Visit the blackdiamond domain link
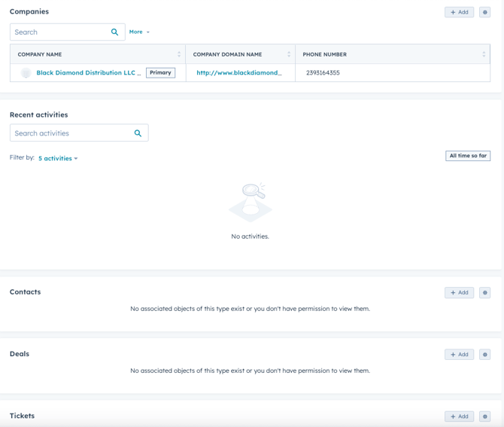The height and width of the screenshot is (427, 504). (x=239, y=73)
